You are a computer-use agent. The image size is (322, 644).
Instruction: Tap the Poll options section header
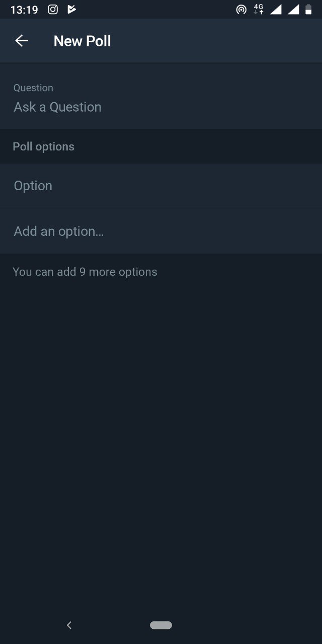tap(43, 146)
